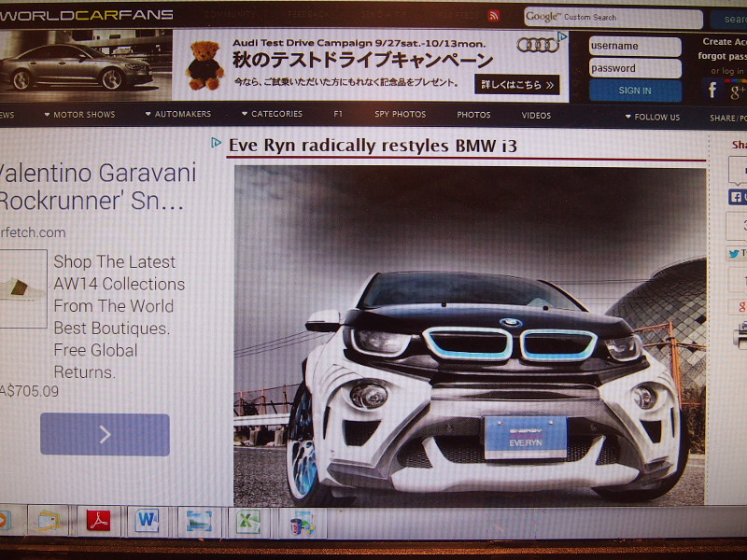
Task: Share the article on Google+
Action: pos(738,307)
